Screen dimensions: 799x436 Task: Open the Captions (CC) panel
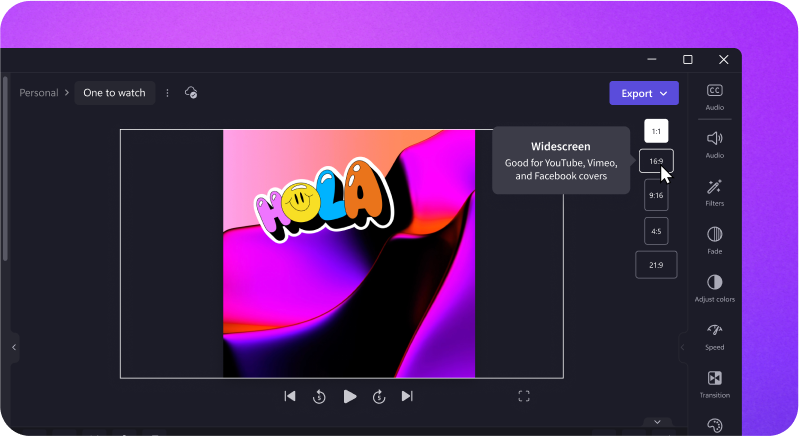coord(714,92)
